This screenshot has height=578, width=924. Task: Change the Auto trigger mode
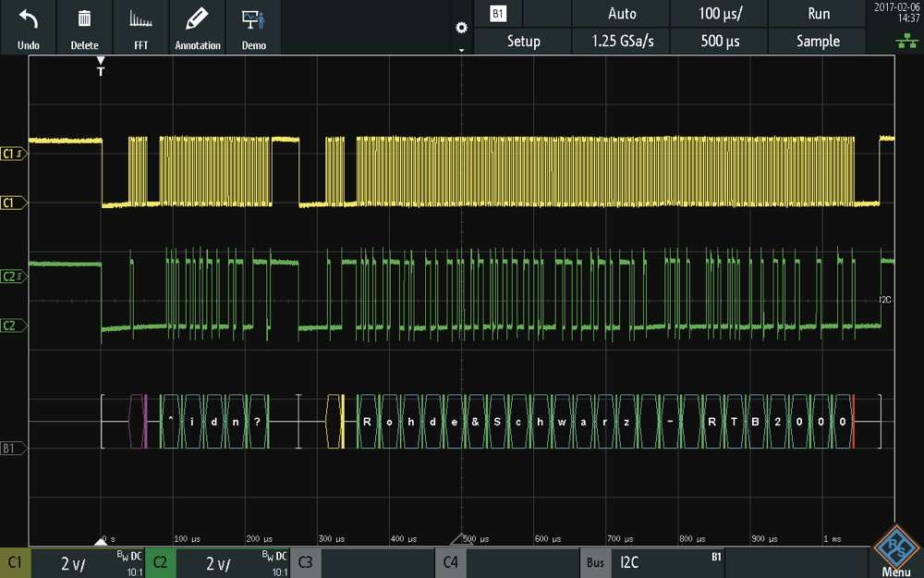click(x=621, y=14)
